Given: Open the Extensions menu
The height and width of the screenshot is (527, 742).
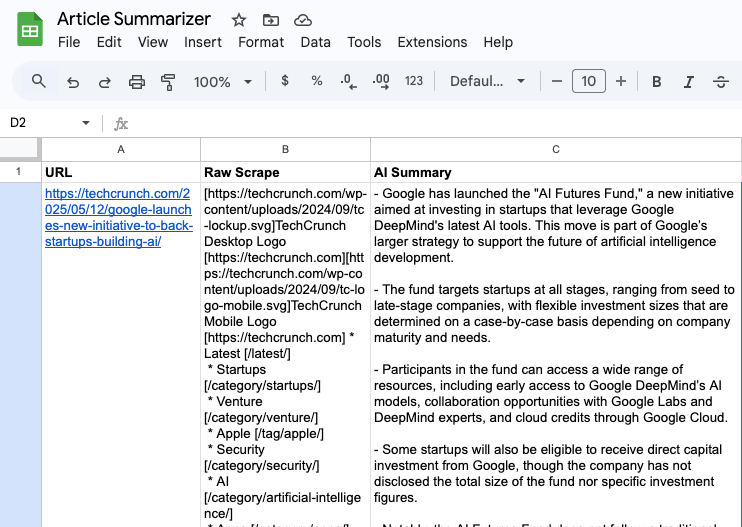Looking at the screenshot, I should (x=432, y=42).
